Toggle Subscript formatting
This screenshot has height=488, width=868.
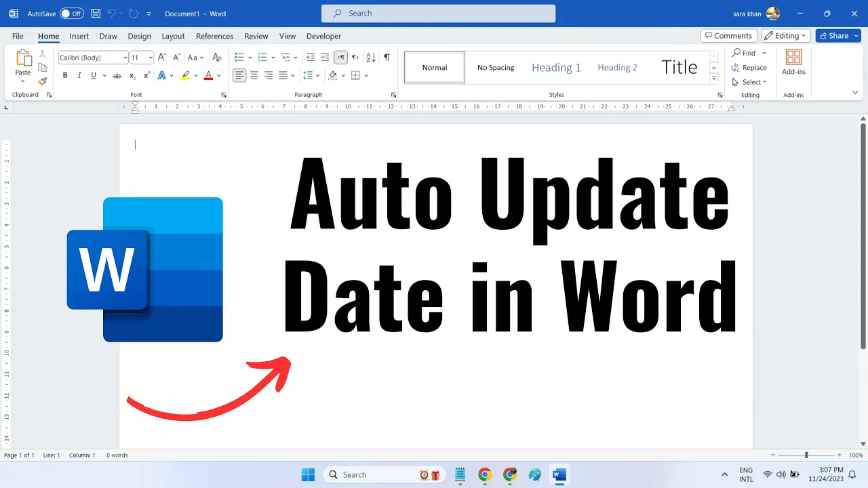click(x=132, y=75)
